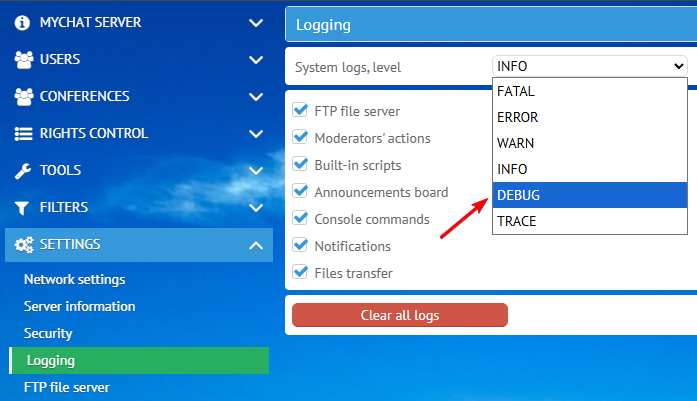Open the System logs level dropdown
The height and width of the screenshot is (401, 697).
[589, 66]
